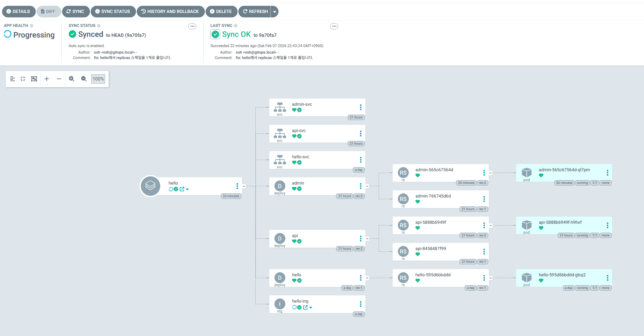Open the Sync Status panel
The image size is (644, 336).
pyautogui.click(x=113, y=12)
